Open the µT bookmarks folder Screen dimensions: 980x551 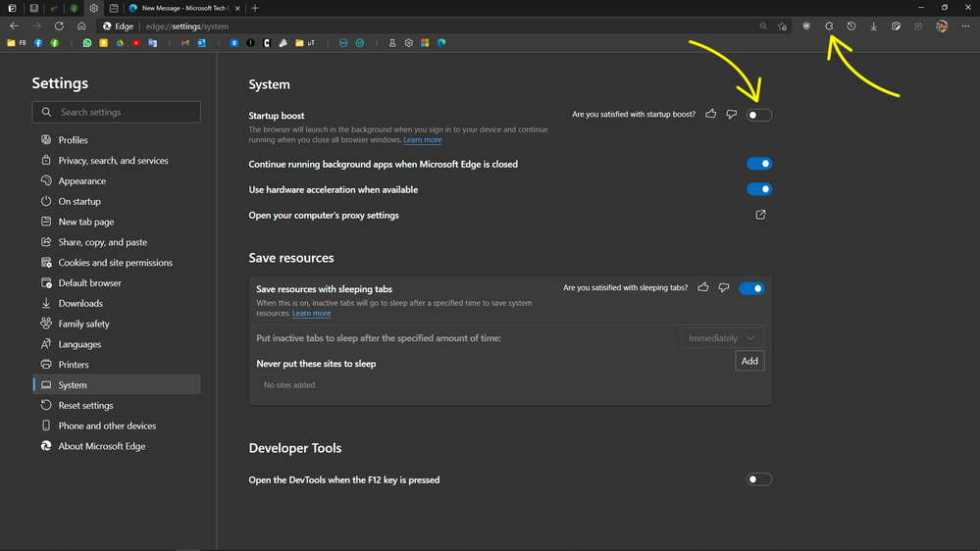[305, 43]
